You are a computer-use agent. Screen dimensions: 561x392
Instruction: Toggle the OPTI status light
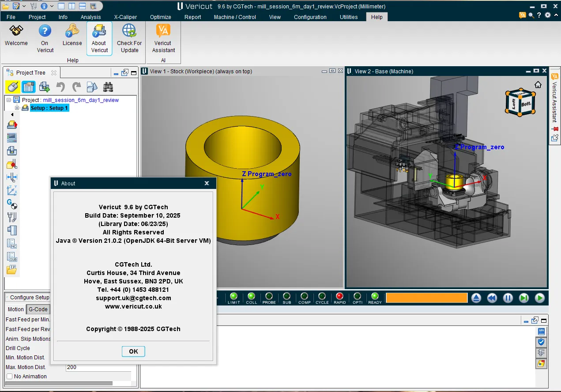pyautogui.click(x=357, y=296)
